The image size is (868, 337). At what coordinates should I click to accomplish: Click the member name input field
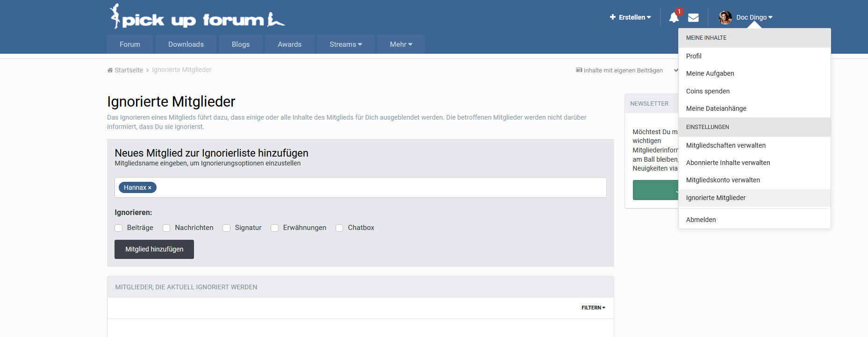(374, 187)
